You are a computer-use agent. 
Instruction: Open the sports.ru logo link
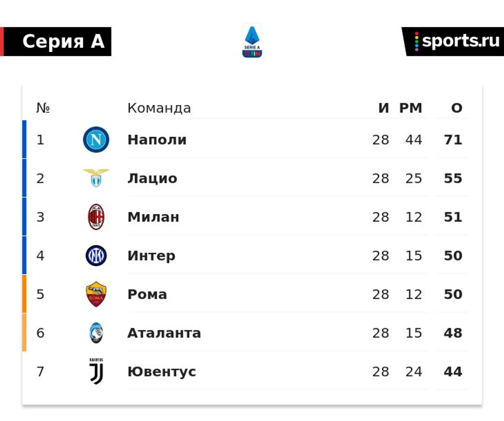click(453, 41)
